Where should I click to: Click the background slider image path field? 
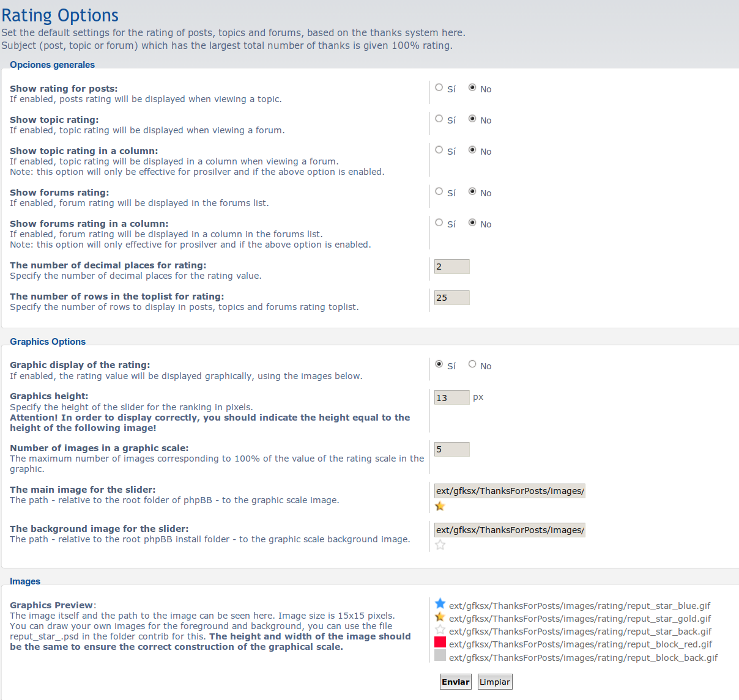510,530
